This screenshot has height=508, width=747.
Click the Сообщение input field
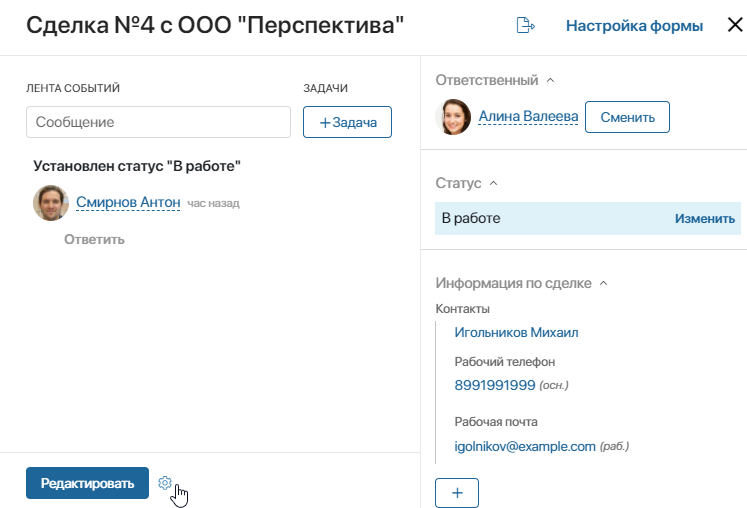tap(158, 122)
